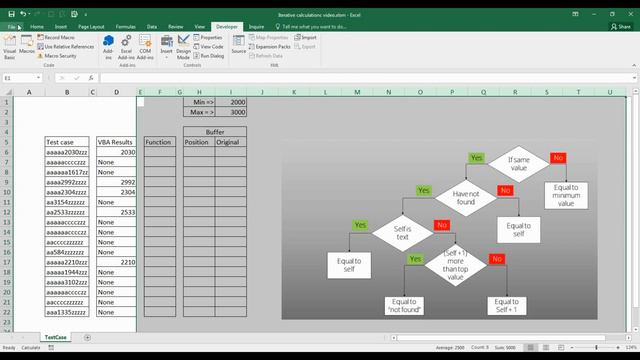Click the If same value diamond
The height and width of the screenshot is (360, 640).
pyautogui.click(x=519, y=164)
